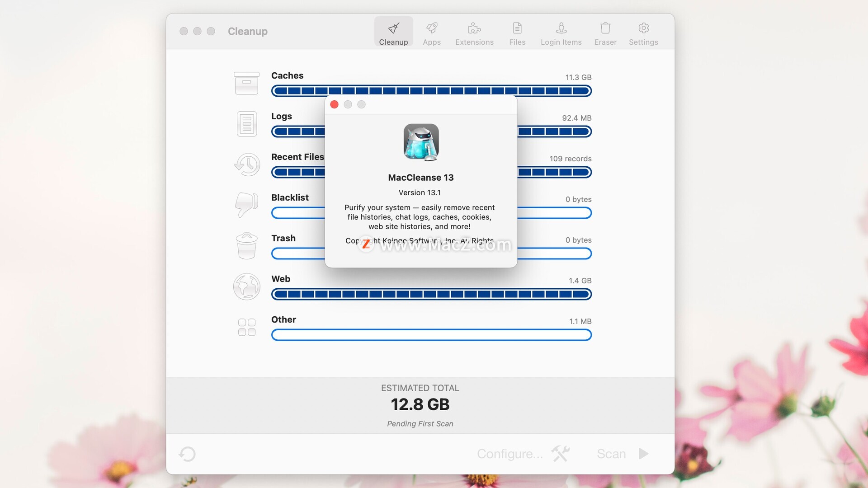Close the MacCleanse About dialog

pos(335,104)
